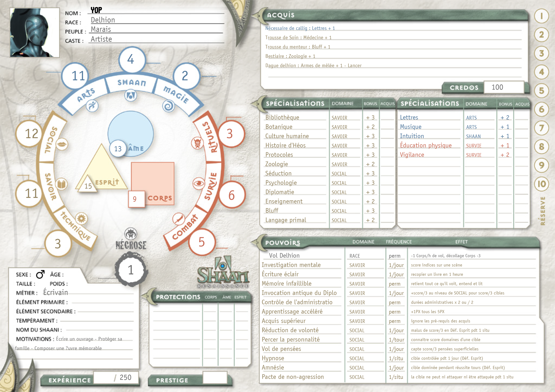Click the Expérience field showing 250
The height and width of the screenshot is (392, 555).
(x=116, y=377)
